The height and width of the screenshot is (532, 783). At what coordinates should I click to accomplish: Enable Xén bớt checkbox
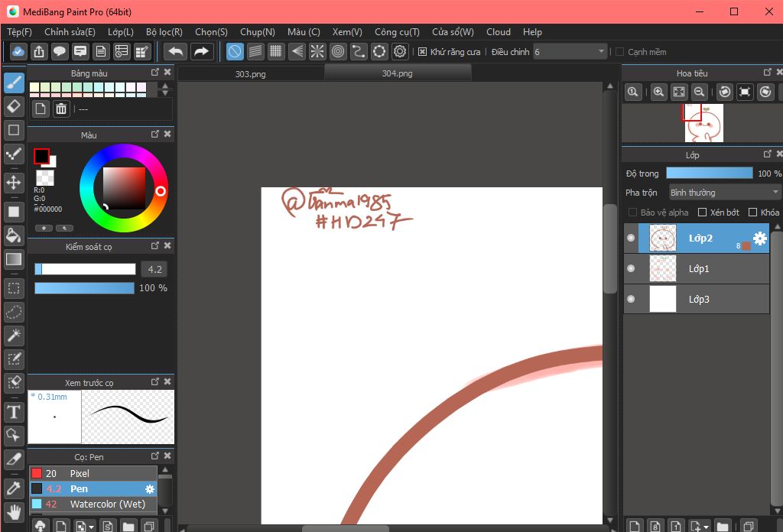702,212
